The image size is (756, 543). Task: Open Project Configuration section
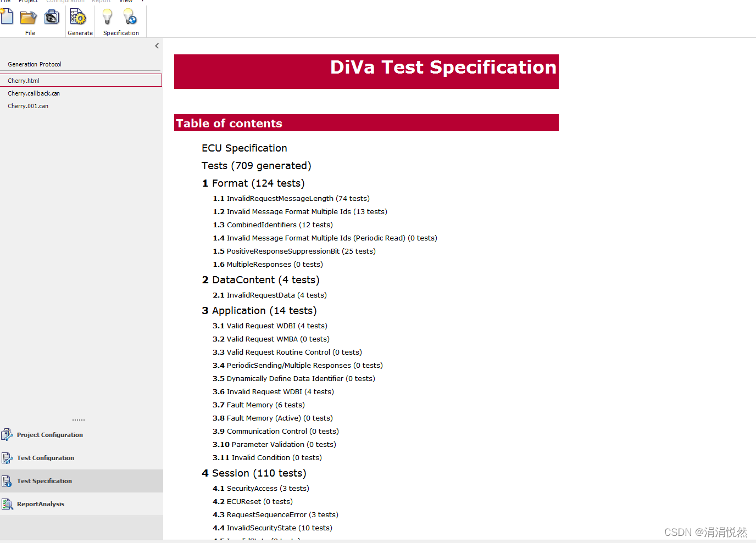[x=81, y=435]
